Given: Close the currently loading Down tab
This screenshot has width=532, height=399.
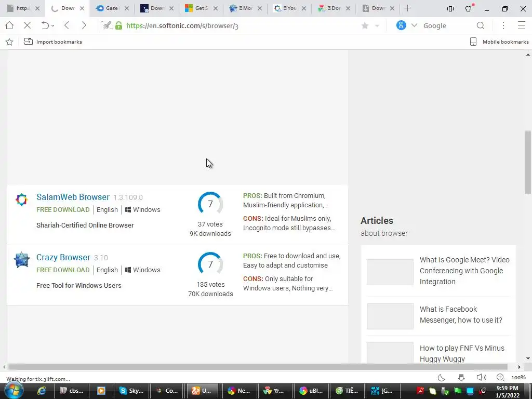Looking at the screenshot, I should pos(82,8).
